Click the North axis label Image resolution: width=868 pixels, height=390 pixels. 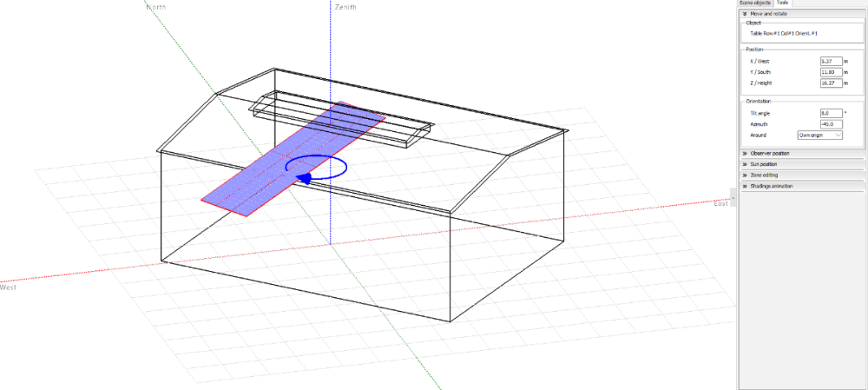coord(156,6)
